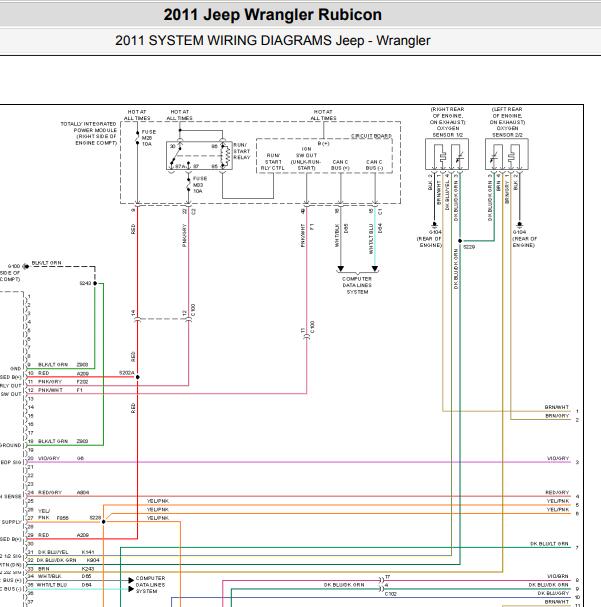This screenshot has width=601, height=607.
Task: Click the S228 splice dot on yellow wire
Action: click(103, 522)
